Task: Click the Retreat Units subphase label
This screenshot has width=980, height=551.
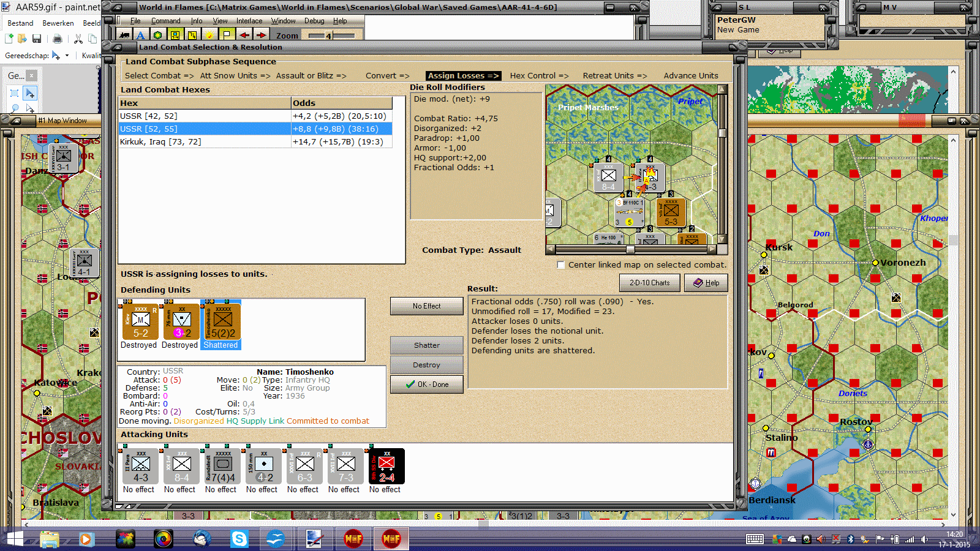Action: point(614,76)
